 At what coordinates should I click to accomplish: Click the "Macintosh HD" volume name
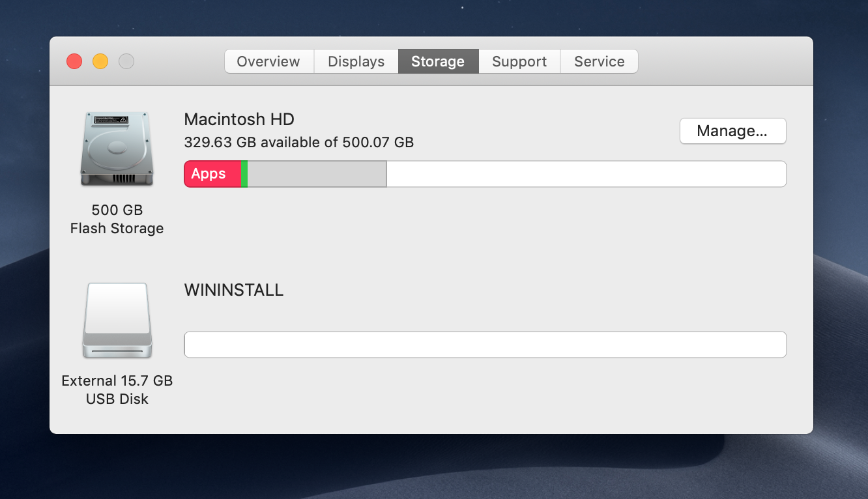[x=239, y=119]
